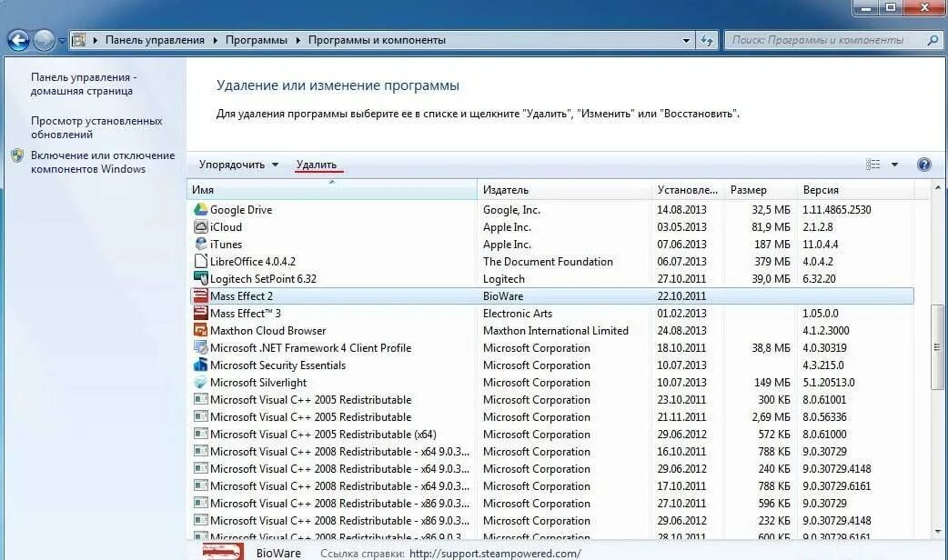Sort by Установле... date column header
The width and height of the screenshot is (948, 560).
688,190
